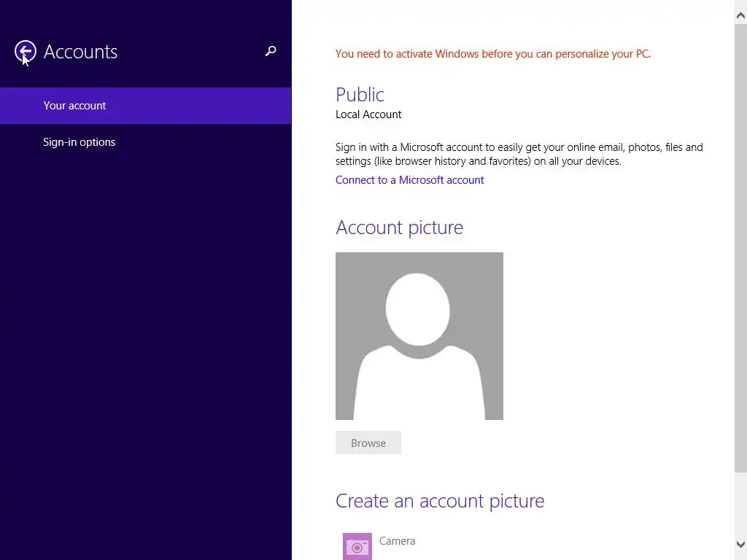Go back using the circular arrow icon
Image resolution: width=747 pixels, height=560 pixels.
[26, 51]
